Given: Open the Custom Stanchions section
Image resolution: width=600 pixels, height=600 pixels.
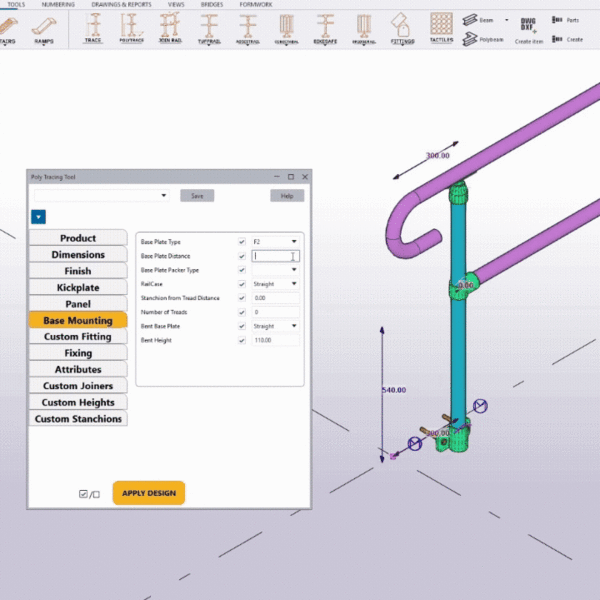Looking at the screenshot, I should (78, 419).
